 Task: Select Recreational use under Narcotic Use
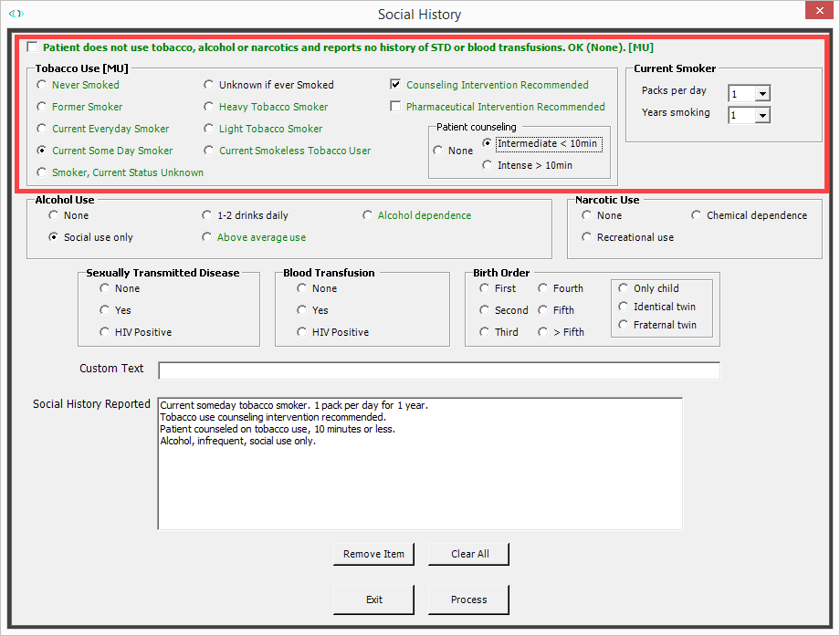(x=587, y=237)
